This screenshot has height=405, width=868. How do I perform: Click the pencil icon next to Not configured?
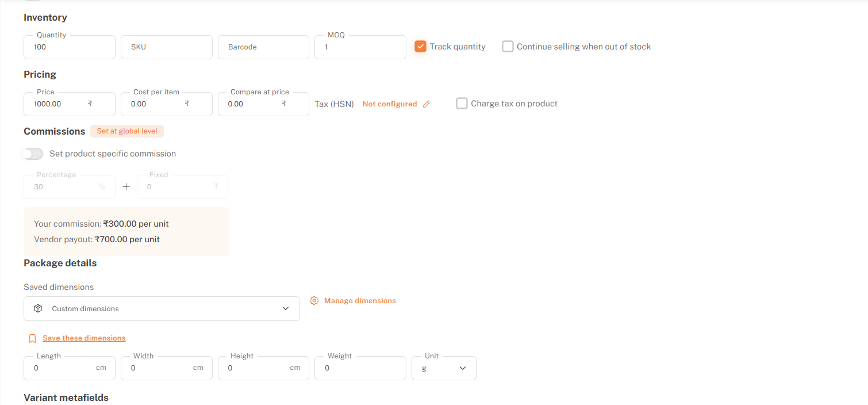click(x=426, y=104)
